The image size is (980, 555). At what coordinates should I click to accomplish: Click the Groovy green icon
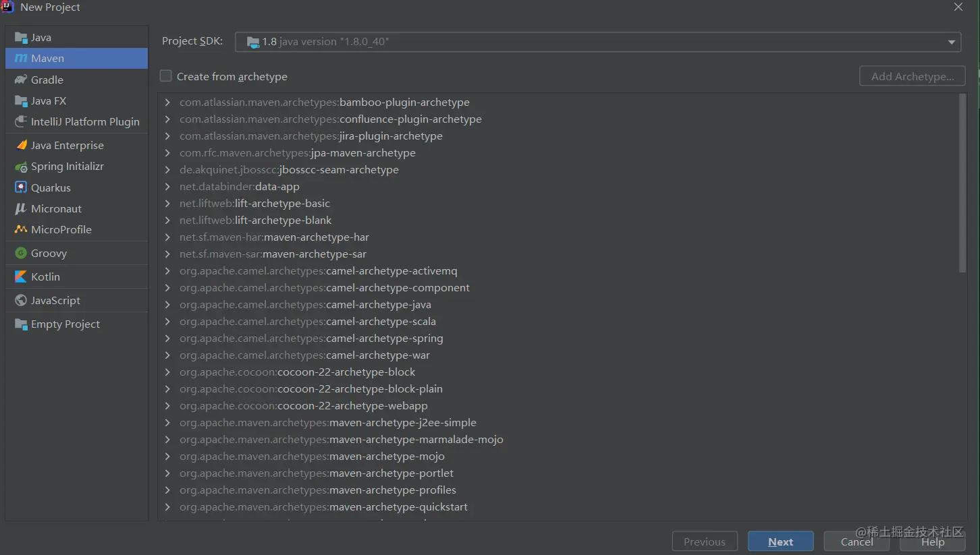21,253
